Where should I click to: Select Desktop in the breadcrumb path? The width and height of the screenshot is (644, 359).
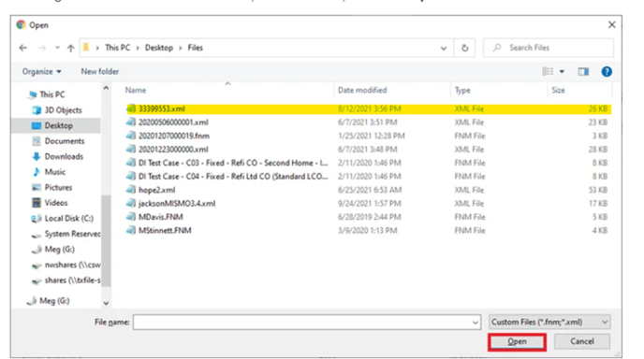pos(159,48)
